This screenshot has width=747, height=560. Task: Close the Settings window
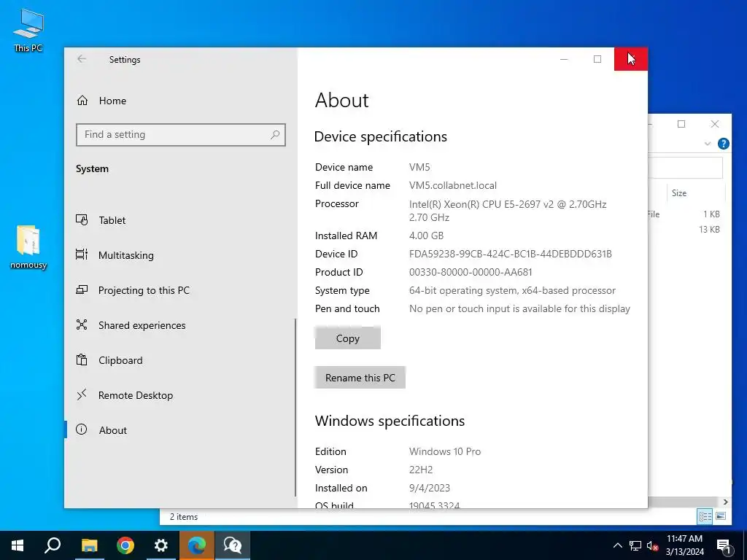[631, 59]
